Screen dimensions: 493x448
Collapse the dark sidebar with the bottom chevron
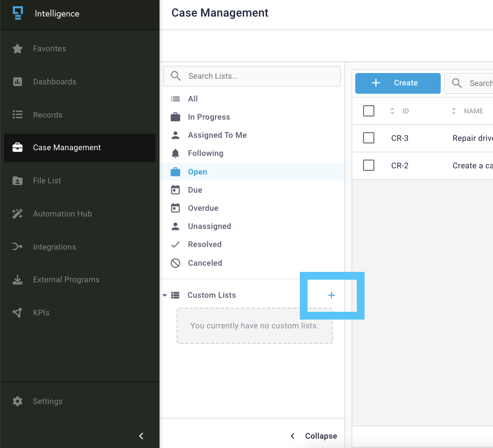141,436
